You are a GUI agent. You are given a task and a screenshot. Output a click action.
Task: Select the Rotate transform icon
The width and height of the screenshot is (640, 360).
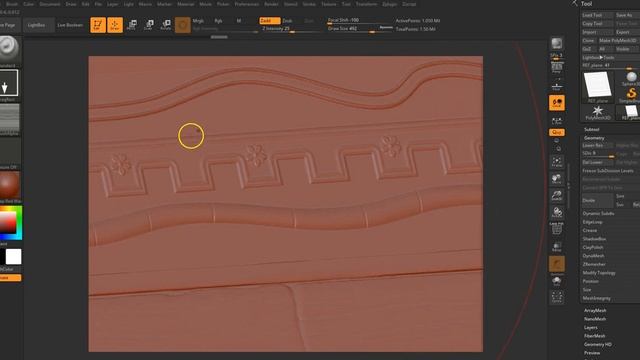click(166, 25)
